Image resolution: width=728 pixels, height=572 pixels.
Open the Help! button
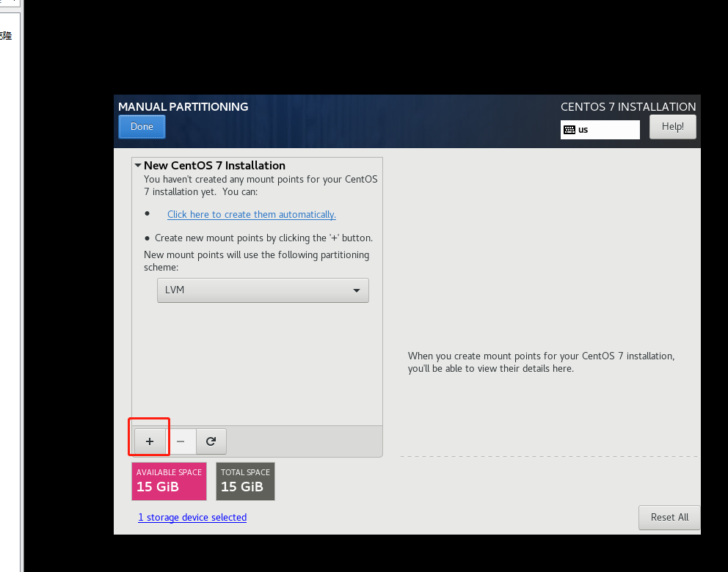pyautogui.click(x=672, y=127)
